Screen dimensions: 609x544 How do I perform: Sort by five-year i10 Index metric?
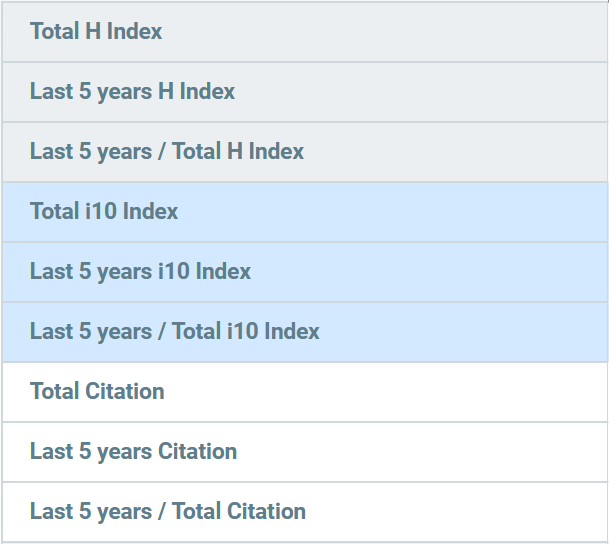click(140, 272)
